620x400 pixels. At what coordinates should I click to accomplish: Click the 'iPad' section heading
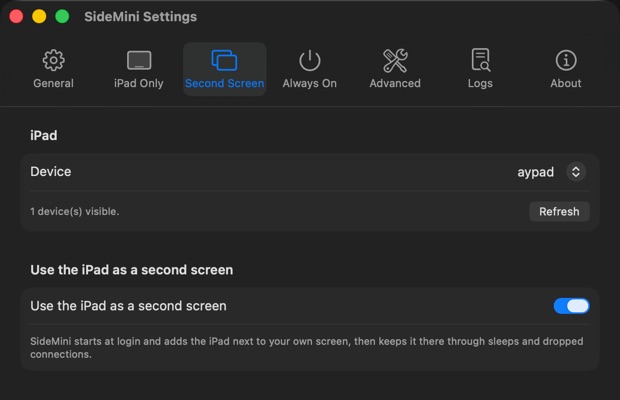pos(44,136)
